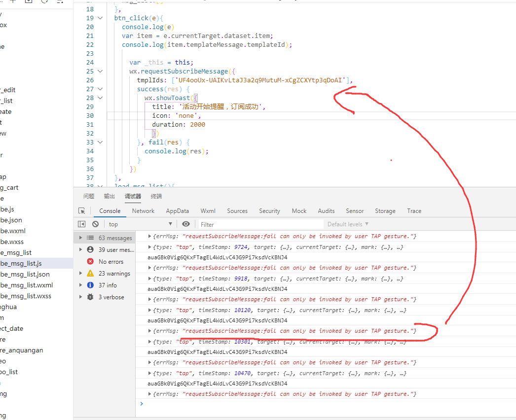516x420 pixels.
Task: Click the verbose bug icon
Action: [x=90, y=297]
